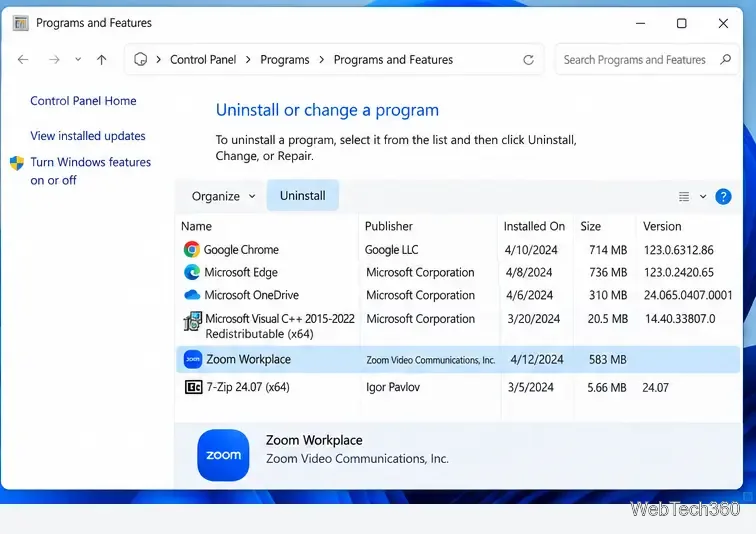The image size is (756, 534).
Task: Sort by the Publisher column header
Action: point(389,227)
